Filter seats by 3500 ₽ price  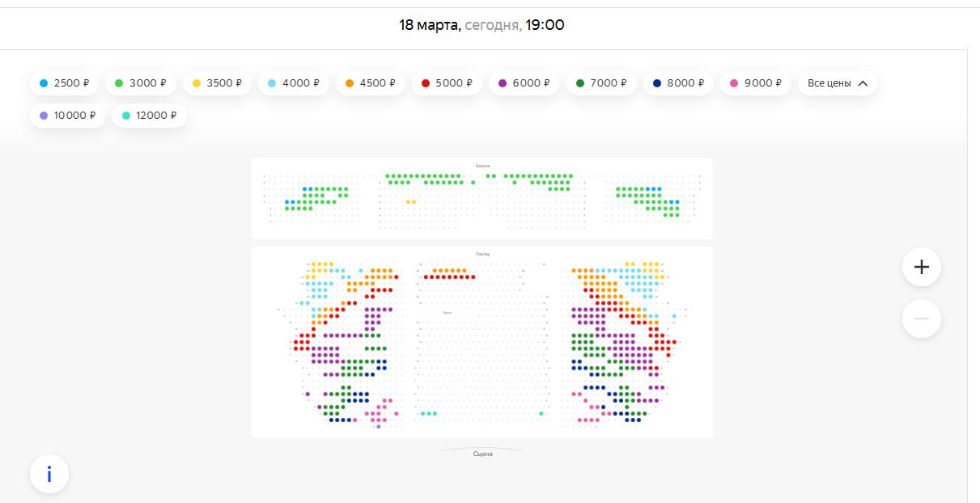217,83
